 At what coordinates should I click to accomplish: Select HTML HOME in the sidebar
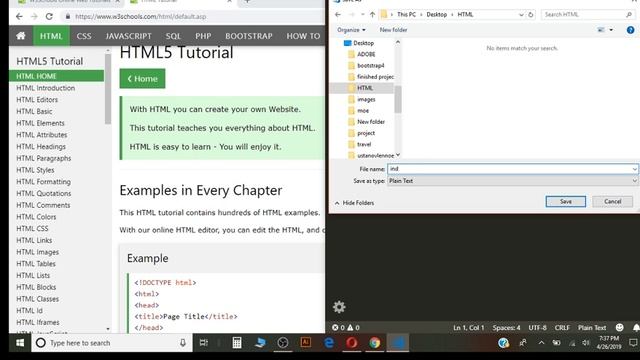[x=56, y=76]
